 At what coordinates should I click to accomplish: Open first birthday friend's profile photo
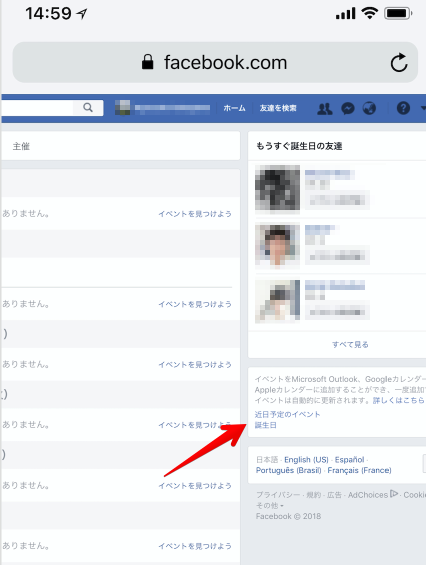278,187
